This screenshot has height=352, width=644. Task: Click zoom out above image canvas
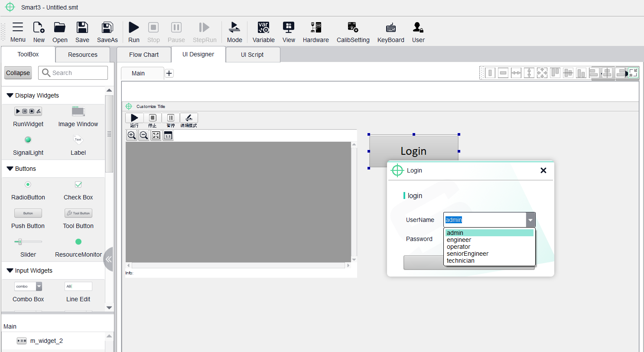[144, 135]
